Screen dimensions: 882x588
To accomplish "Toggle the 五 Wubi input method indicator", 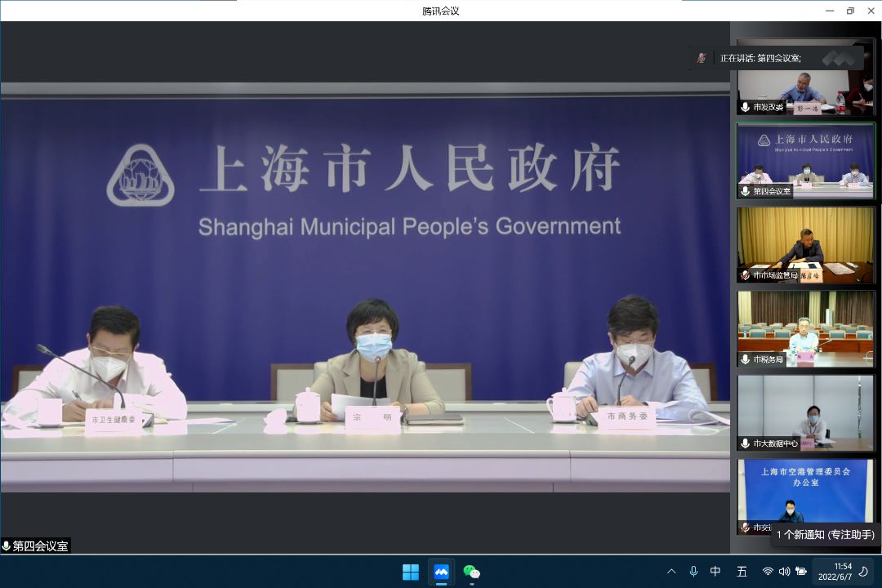I will [742, 572].
